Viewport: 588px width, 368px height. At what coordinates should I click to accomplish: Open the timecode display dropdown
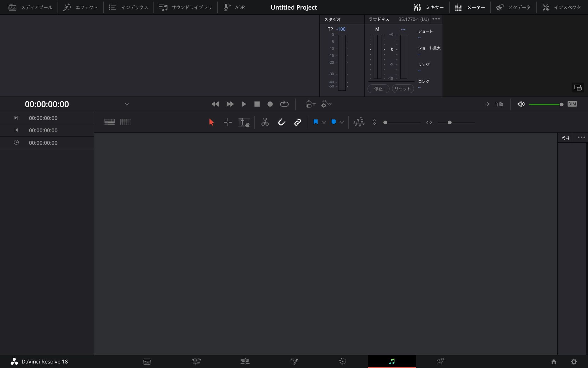[x=127, y=104]
